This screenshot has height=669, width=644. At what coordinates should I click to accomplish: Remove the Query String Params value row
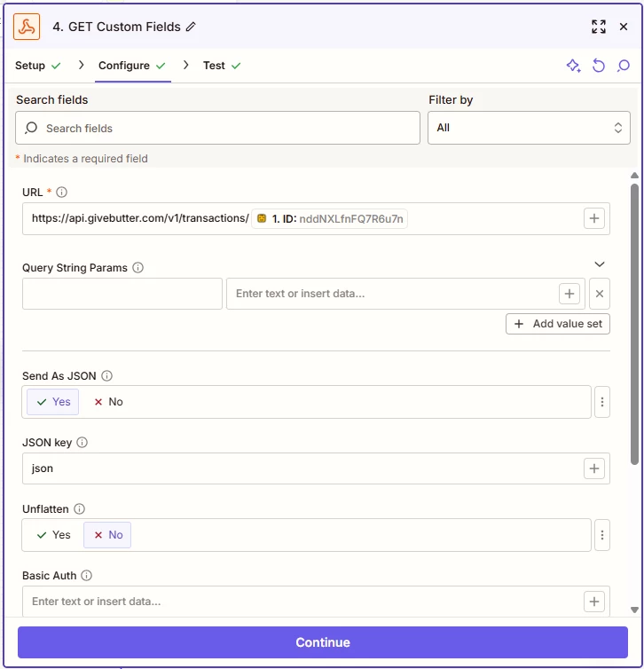600,294
